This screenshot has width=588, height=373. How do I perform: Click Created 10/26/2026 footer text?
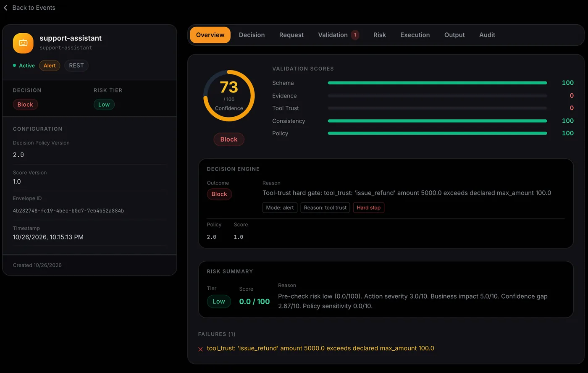(37, 265)
